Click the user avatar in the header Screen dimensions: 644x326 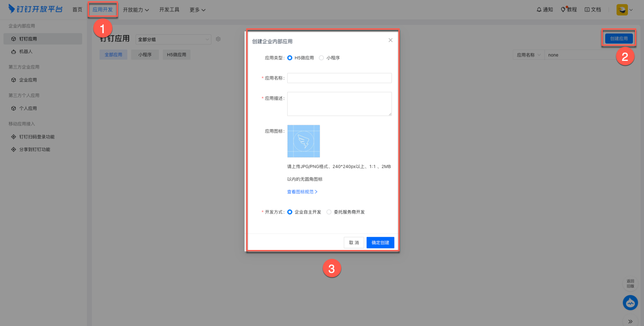(622, 10)
